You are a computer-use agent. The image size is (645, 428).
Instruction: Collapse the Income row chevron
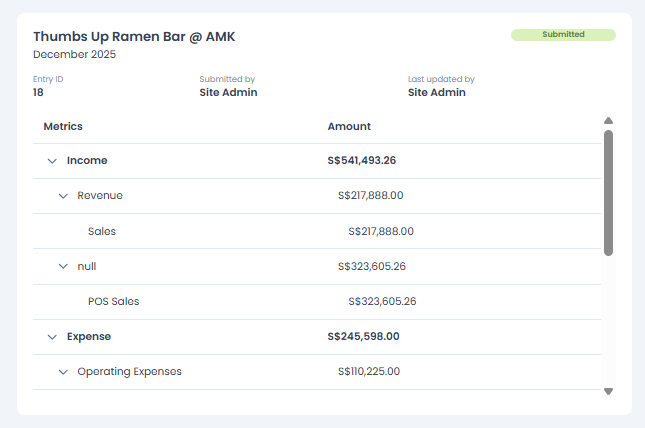click(52, 161)
